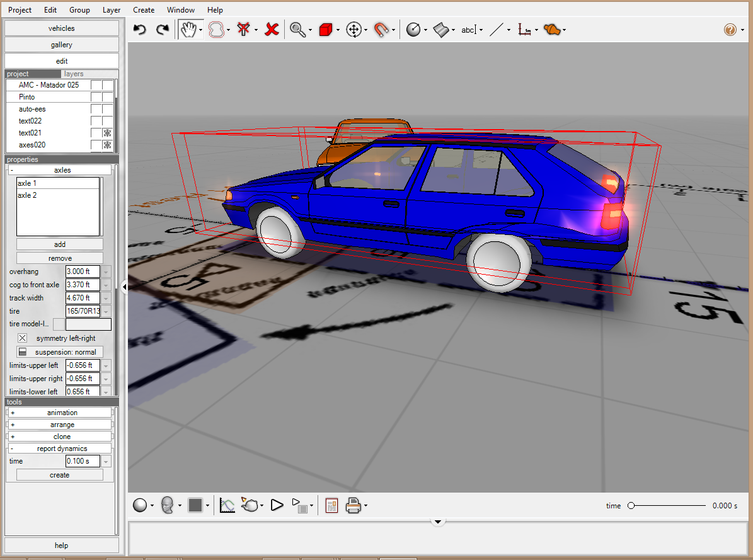
Task: Expand the animation tools section
Action: coord(60,413)
